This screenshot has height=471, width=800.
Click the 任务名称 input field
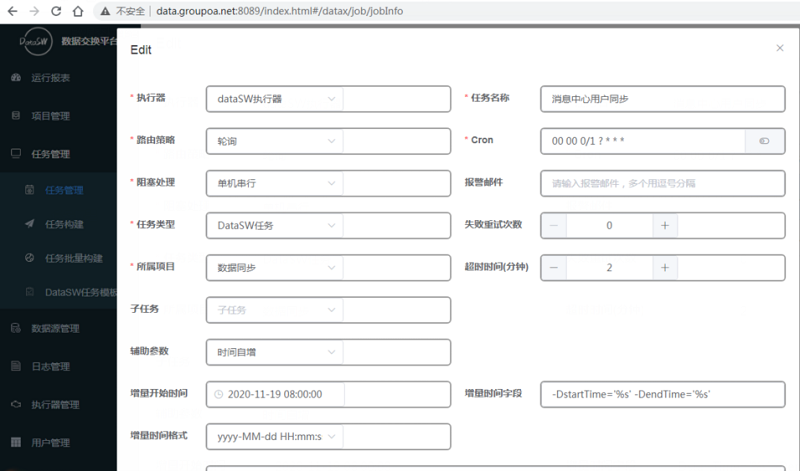[x=663, y=99]
